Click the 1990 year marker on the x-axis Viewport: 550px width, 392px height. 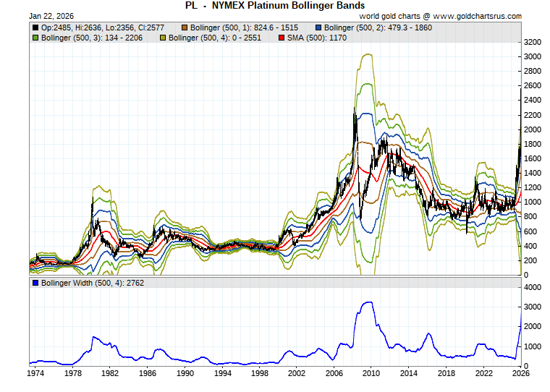pyautogui.click(x=185, y=373)
